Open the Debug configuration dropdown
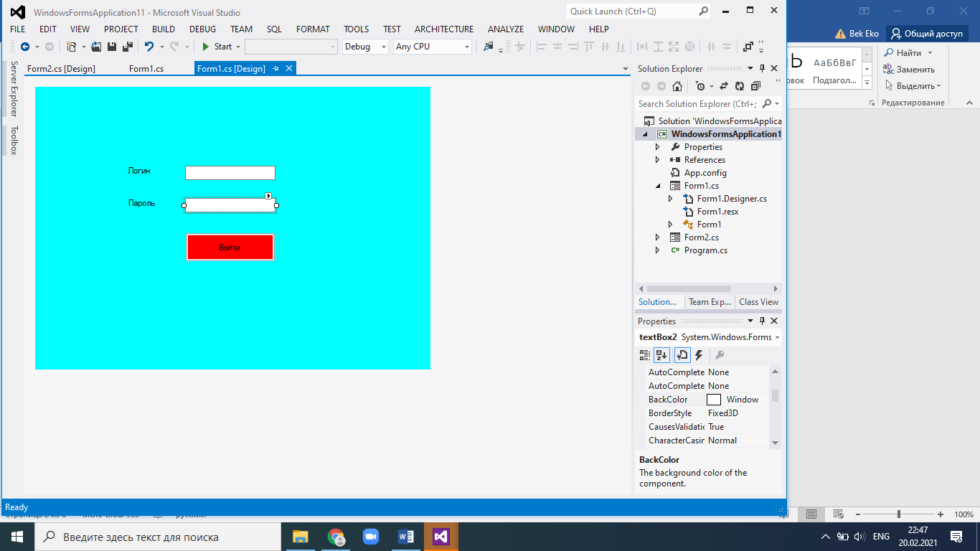This screenshot has width=980, height=551. 385,47
